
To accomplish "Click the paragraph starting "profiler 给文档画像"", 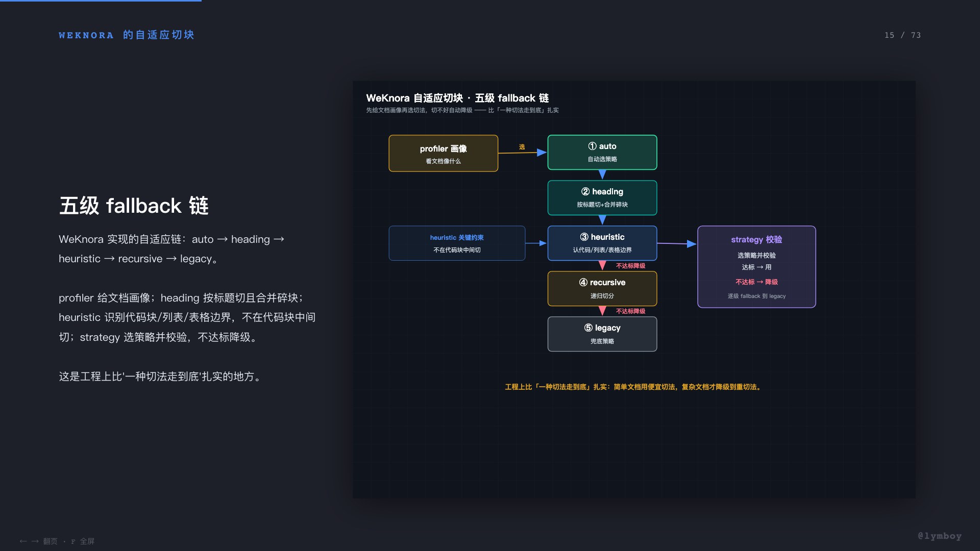I will [x=187, y=317].
